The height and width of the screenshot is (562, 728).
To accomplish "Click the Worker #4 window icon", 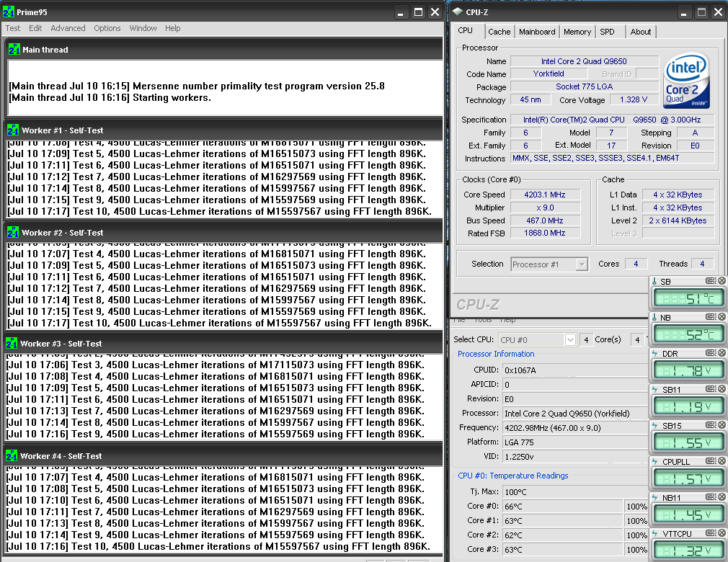I will click(12, 456).
